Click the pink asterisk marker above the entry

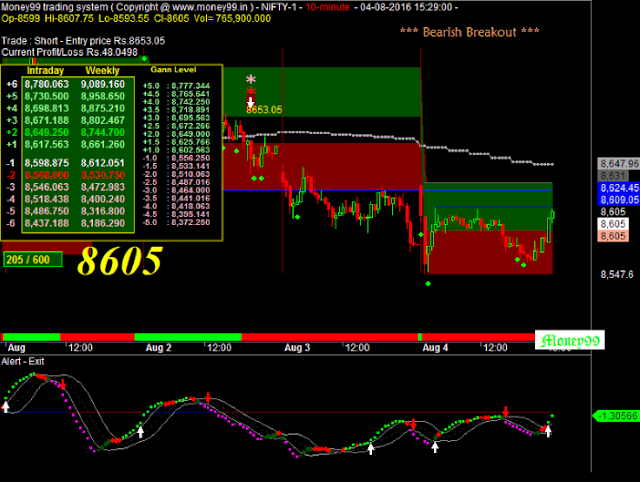point(251,80)
